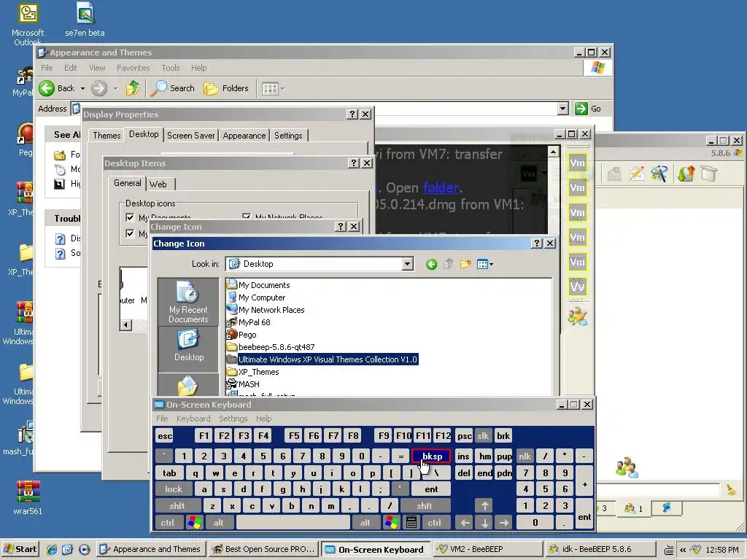The width and height of the screenshot is (747, 560).
Task: Click the bksp key on On-Screen Keyboard
Action: (432, 456)
